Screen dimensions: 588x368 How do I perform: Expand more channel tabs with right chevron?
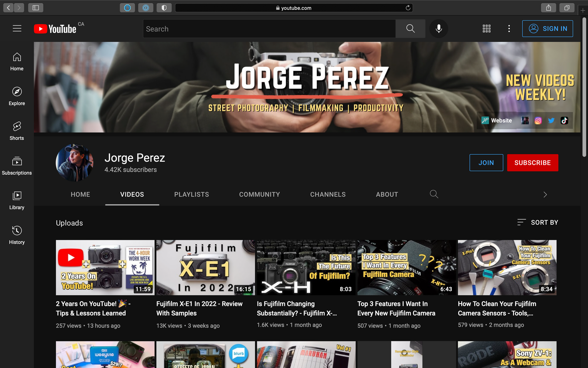tap(545, 195)
